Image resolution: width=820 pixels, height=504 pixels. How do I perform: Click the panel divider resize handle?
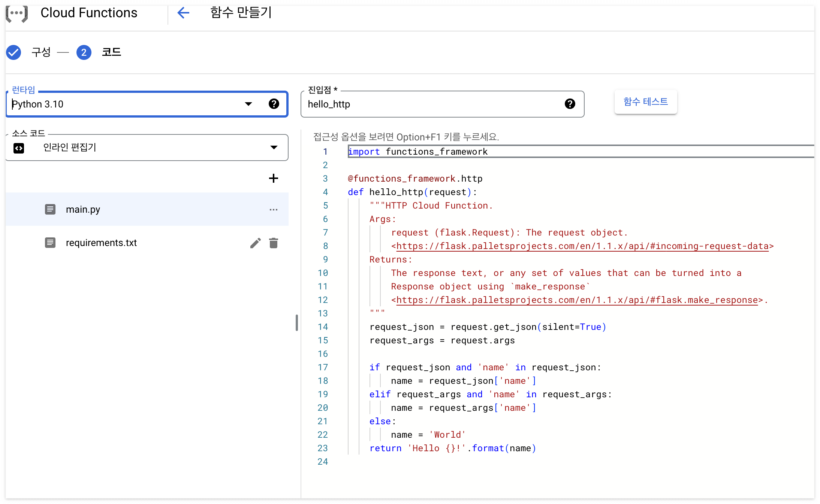point(297,323)
